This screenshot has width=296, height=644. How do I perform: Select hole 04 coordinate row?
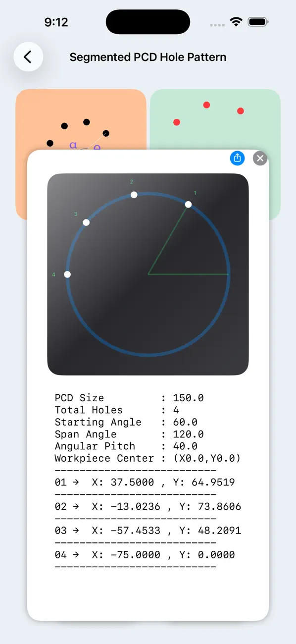(145, 555)
